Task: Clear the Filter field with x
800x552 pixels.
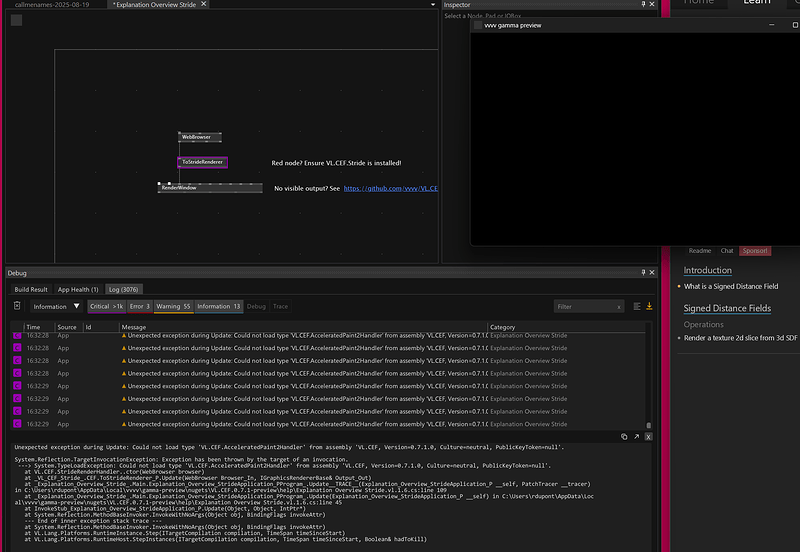Action: point(619,307)
